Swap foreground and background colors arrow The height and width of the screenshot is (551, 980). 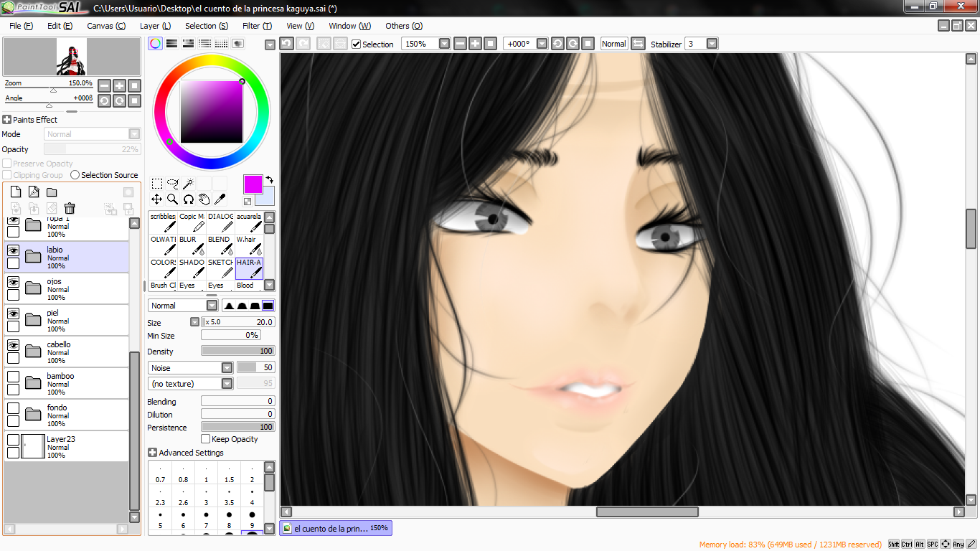point(269,179)
